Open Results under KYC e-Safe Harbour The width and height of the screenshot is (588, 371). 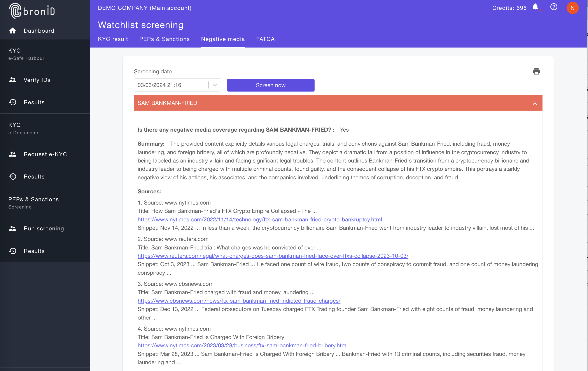[x=34, y=102]
